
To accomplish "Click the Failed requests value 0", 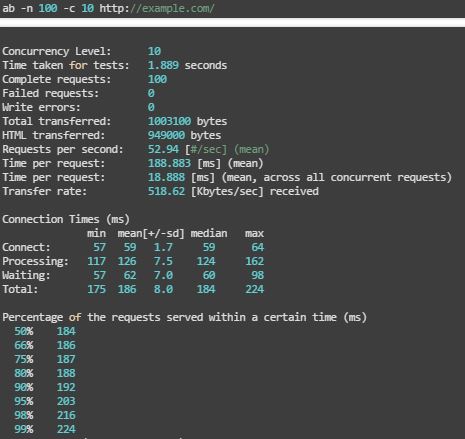I will tap(151, 93).
